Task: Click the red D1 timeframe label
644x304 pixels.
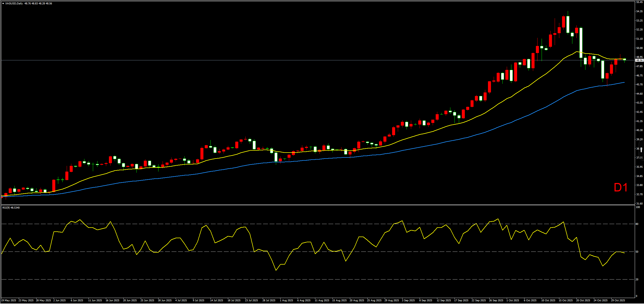Action: coord(621,188)
